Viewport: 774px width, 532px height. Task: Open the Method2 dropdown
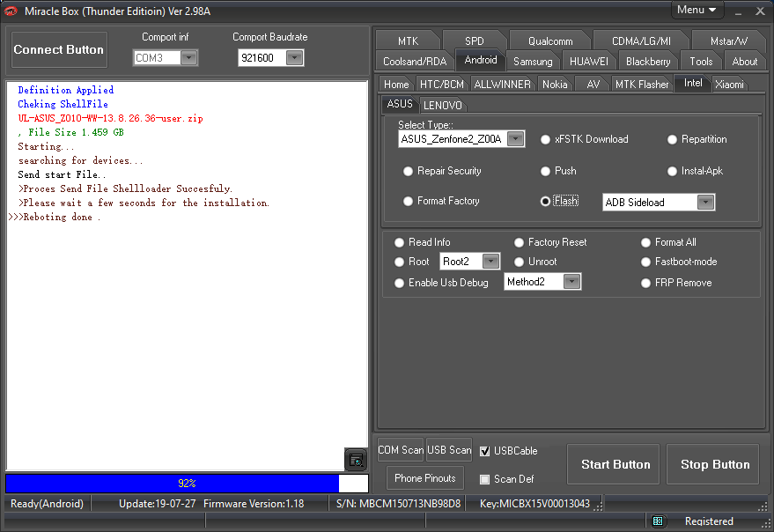click(571, 282)
